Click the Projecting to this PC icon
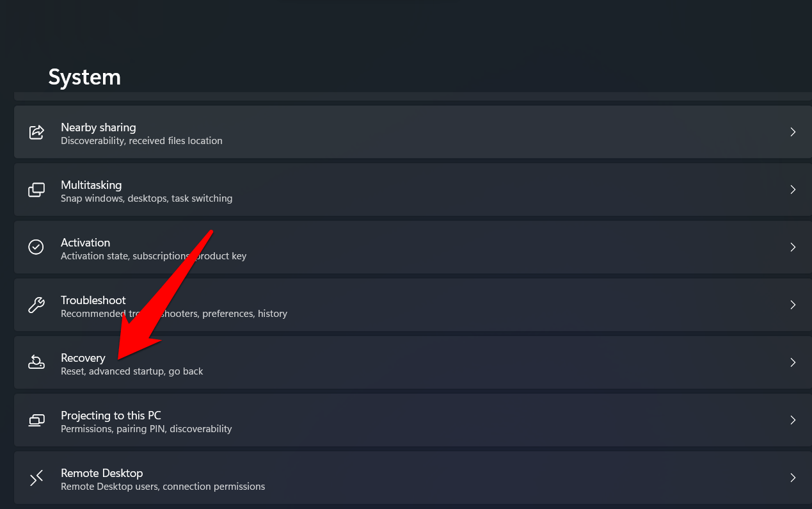812x509 pixels. tap(36, 420)
